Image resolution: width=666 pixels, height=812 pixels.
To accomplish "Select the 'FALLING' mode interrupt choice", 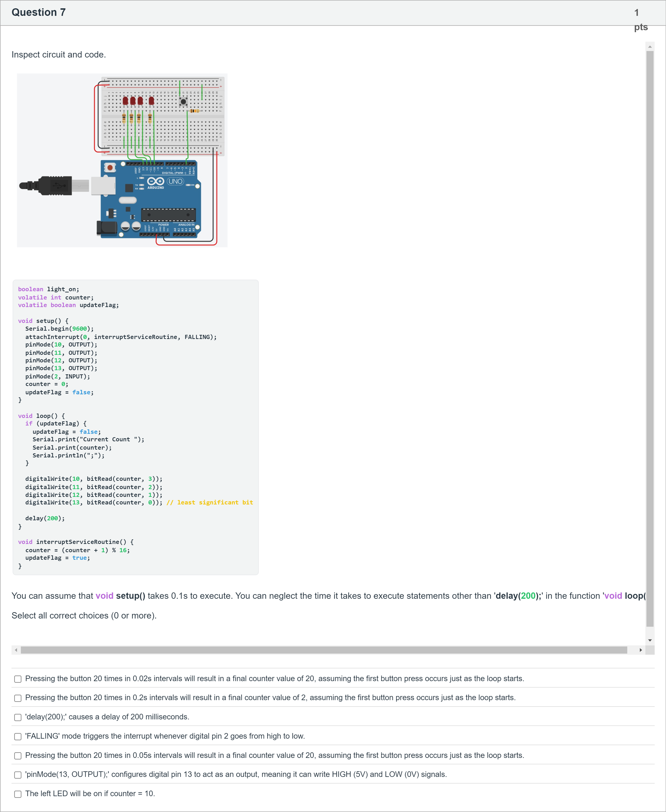I will click(18, 736).
